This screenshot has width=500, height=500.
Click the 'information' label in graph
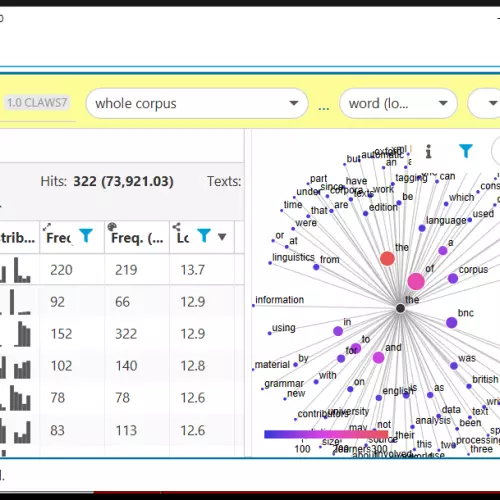279,300
